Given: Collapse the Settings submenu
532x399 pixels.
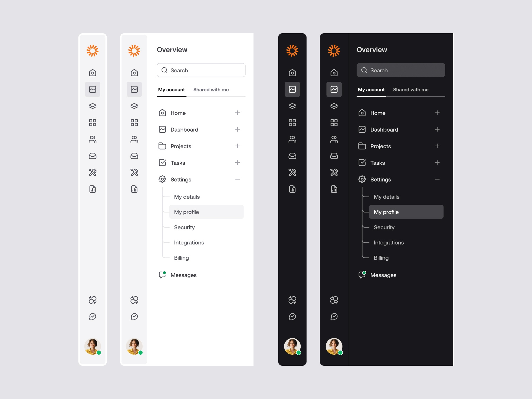Looking at the screenshot, I should pyautogui.click(x=237, y=179).
